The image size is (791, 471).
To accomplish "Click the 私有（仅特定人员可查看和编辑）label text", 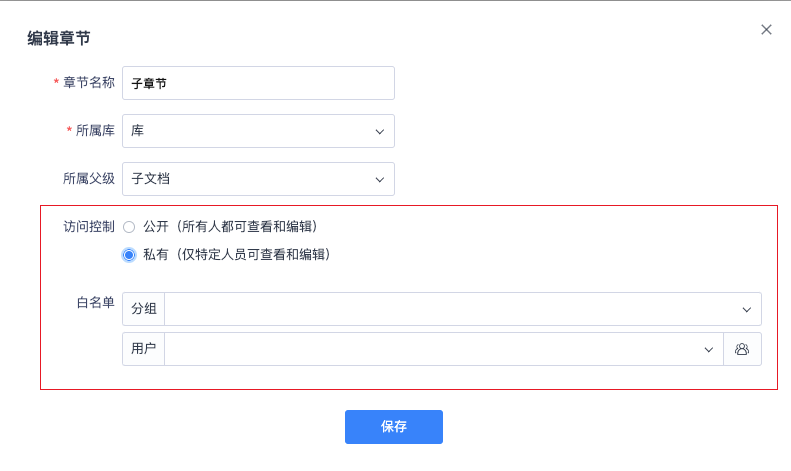I will point(236,255).
